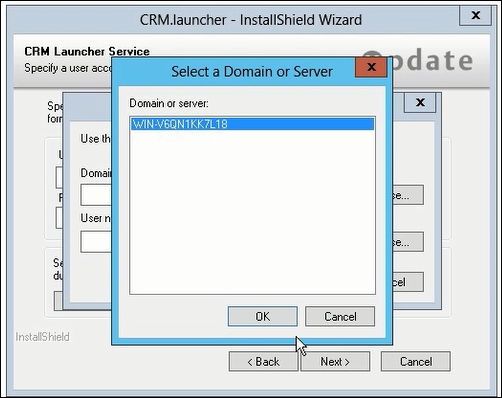Click Next in the InstallShield Wizard
The image size is (502, 398).
(335, 361)
